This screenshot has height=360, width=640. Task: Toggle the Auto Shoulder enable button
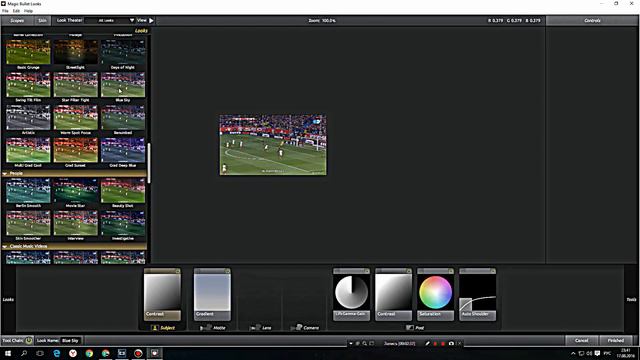pos(493,271)
